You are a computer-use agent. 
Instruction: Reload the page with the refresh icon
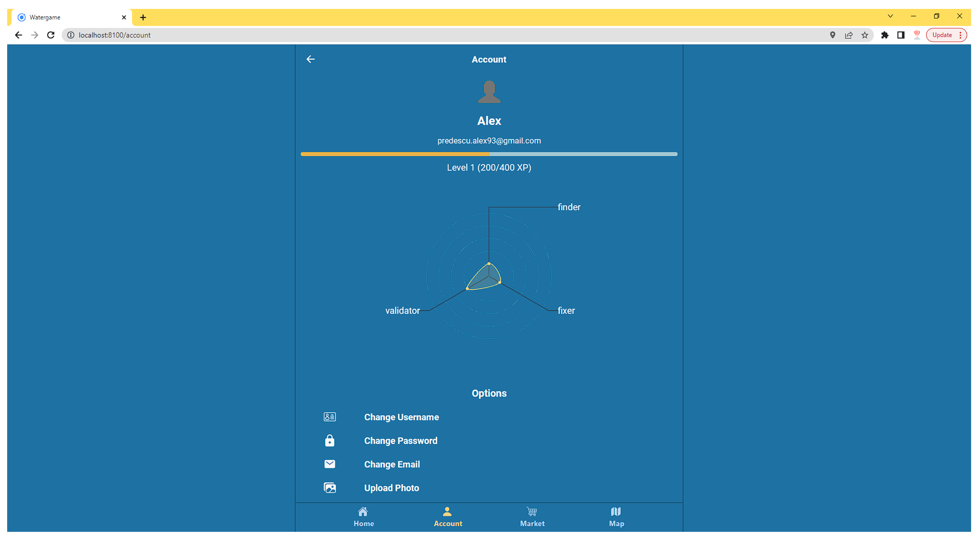click(51, 35)
